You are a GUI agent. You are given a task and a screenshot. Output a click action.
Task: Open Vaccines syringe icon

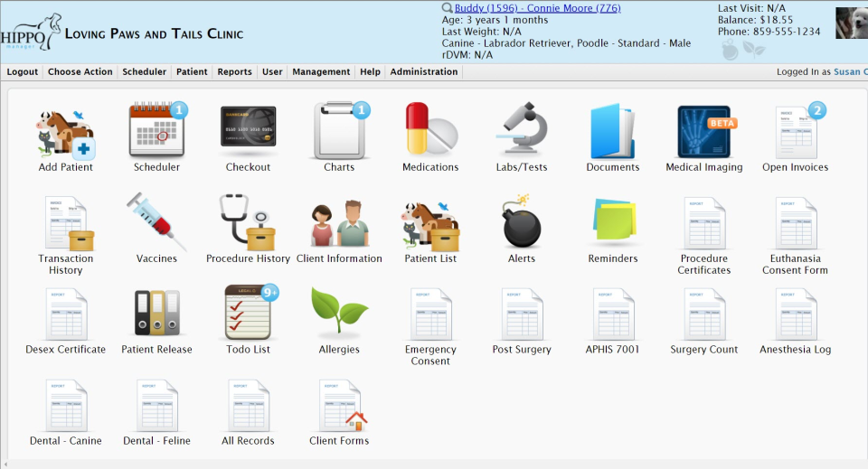pos(156,222)
